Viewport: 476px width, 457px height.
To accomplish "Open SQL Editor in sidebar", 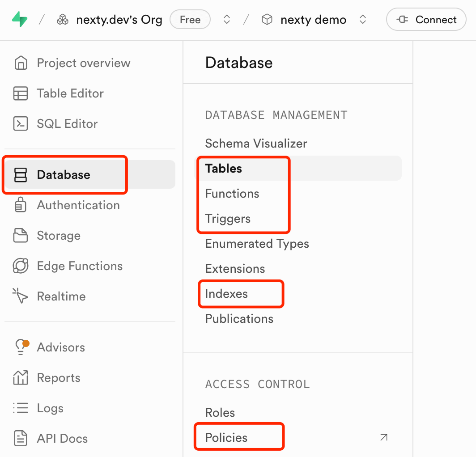I will click(67, 124).
